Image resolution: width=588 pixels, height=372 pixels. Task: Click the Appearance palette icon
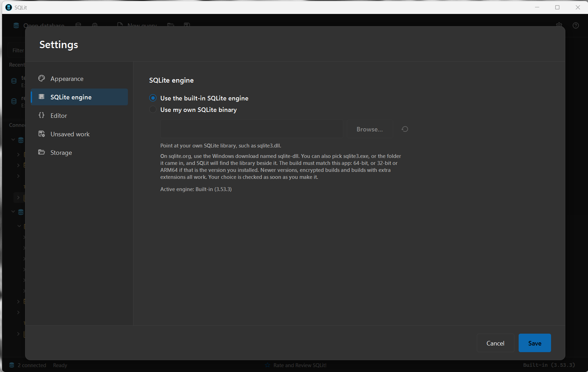[x=41, y=78]
